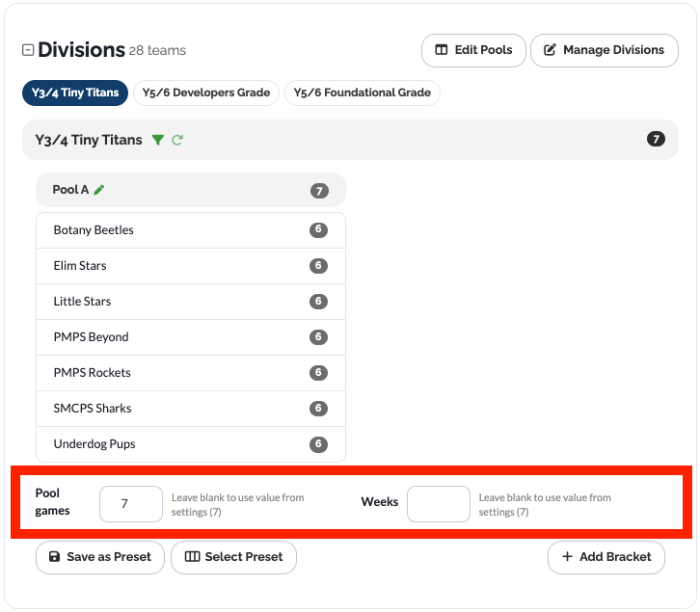Click the green filter icon
This screenshot has width=700, height=612.
click(158, 140)
